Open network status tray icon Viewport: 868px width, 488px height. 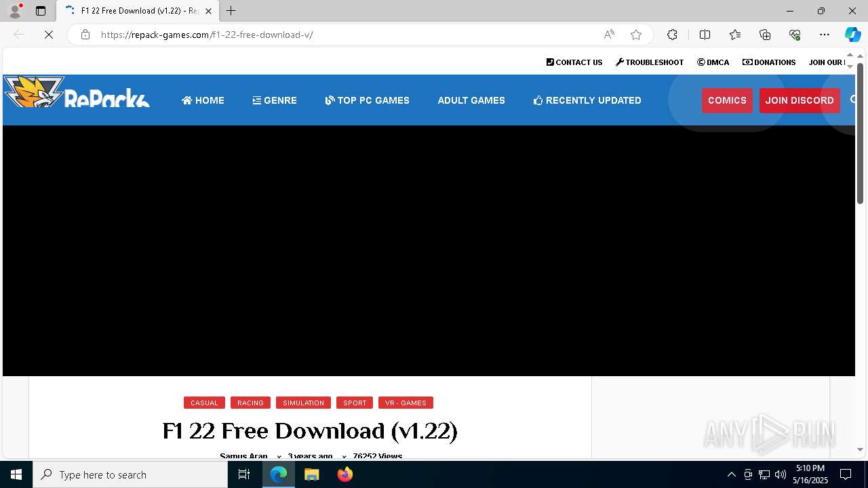click(x=764, y=474)
